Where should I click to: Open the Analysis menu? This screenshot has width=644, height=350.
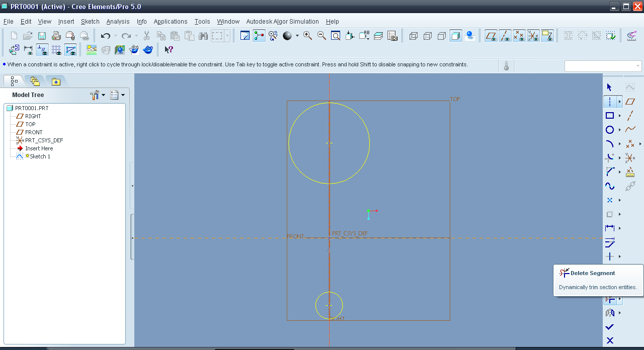pos(118,22)
